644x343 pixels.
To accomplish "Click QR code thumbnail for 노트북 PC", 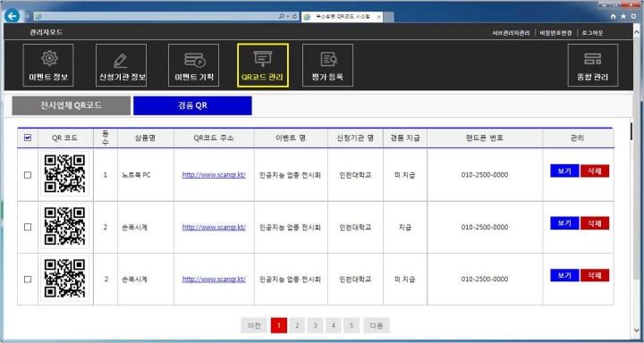I will tap(65, 174).
